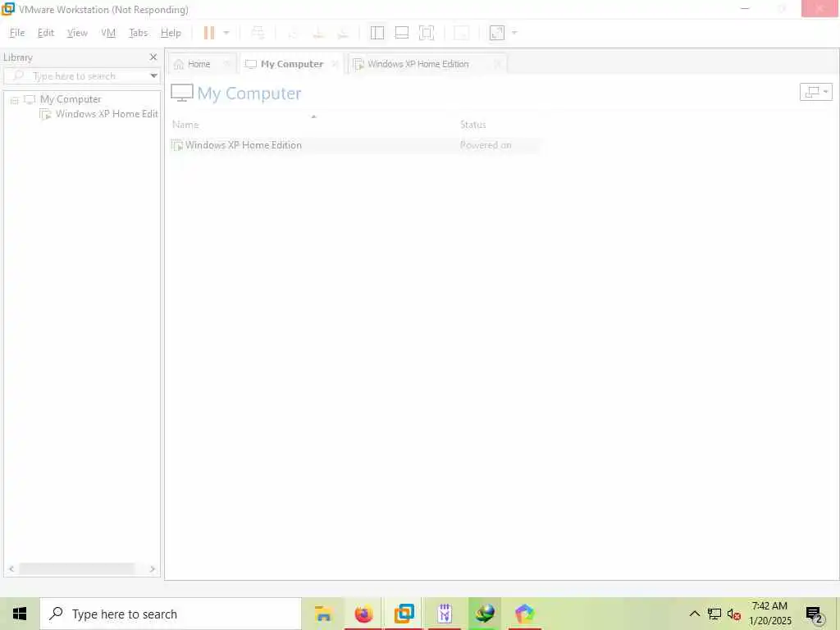Close the Windows XP Home Edition tab
Image resolution: width=840 pixels, height=630 pixels.
[x=497, y=64]
